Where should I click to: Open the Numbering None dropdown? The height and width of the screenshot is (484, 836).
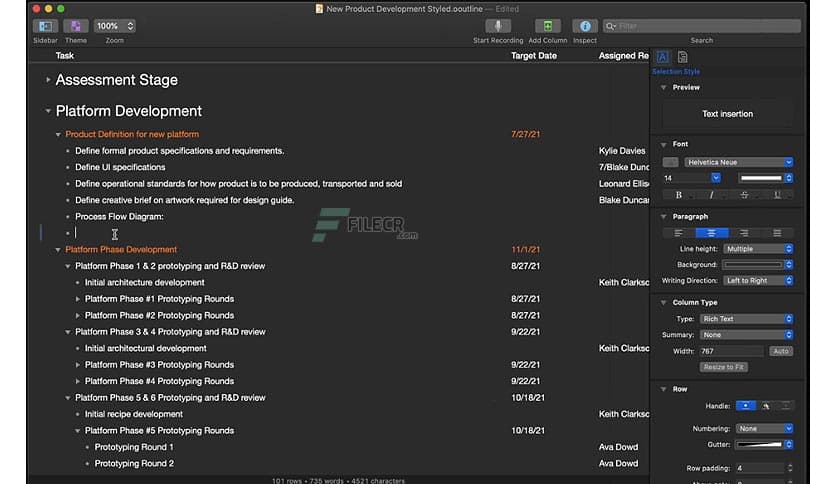[764, 429]
